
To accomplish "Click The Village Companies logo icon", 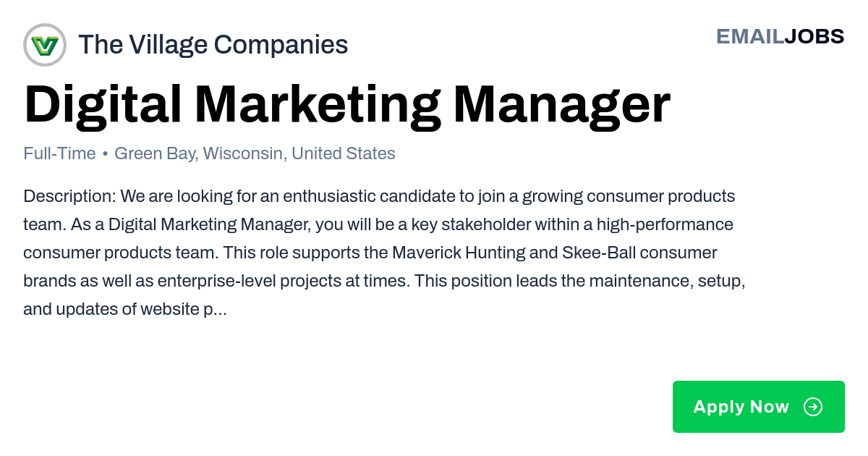I will click(45, 45).
